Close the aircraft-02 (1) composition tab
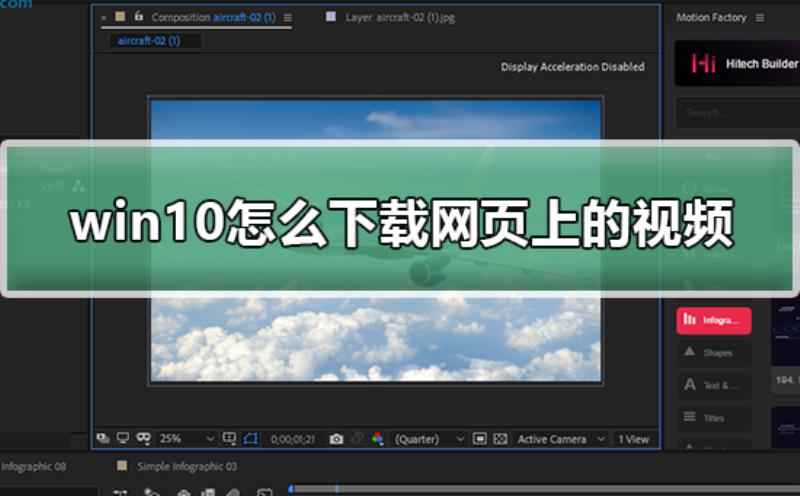The image size is (800, 496). pos(104,18)
